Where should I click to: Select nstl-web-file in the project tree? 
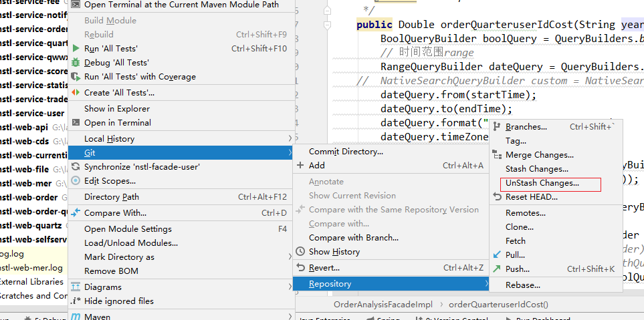point(24,169)
